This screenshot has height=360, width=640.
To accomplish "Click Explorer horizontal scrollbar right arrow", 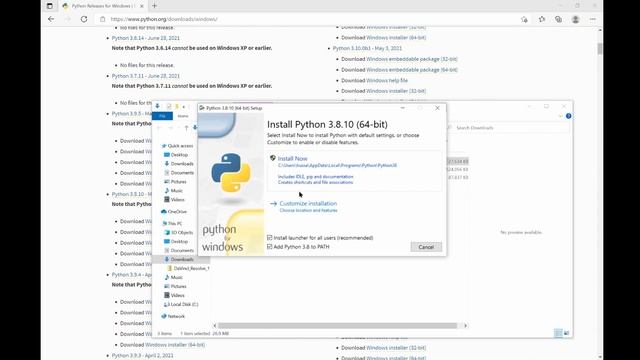I will [465, 326].
